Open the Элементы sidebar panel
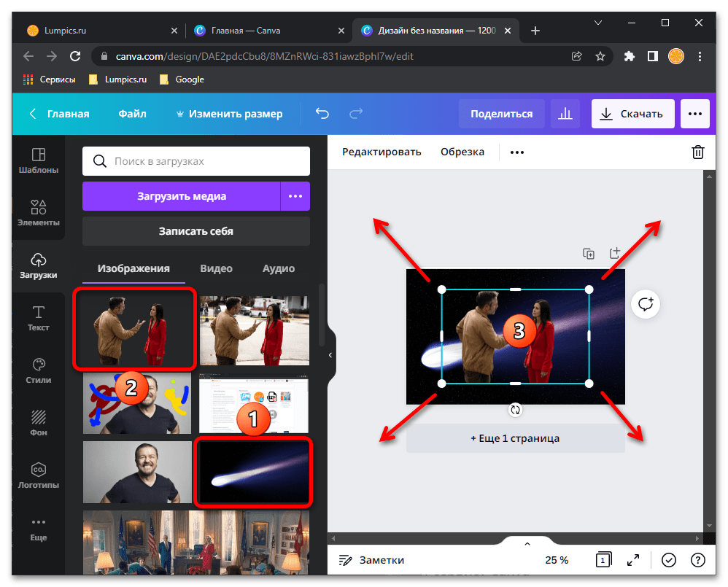Viewport: 728px width, 587px height. pos(39,214)
